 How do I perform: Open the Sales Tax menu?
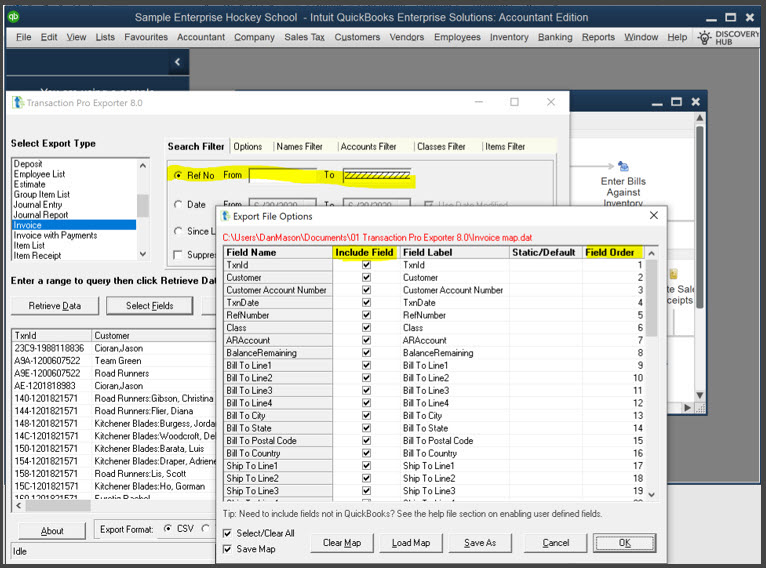[304, 37]
